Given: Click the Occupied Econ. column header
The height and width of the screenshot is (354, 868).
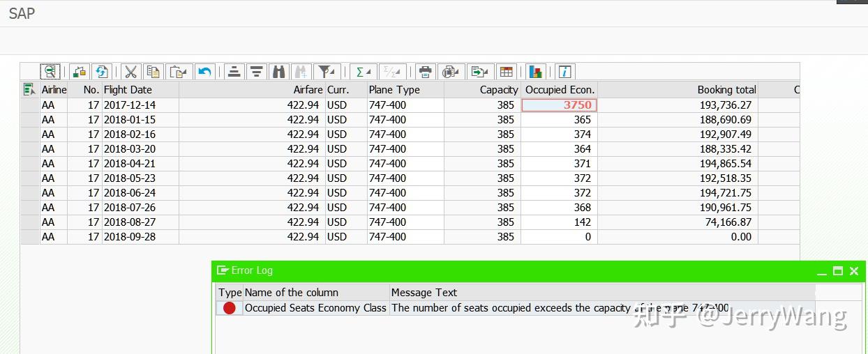Looking at the screenshot, I should (559, 89).
